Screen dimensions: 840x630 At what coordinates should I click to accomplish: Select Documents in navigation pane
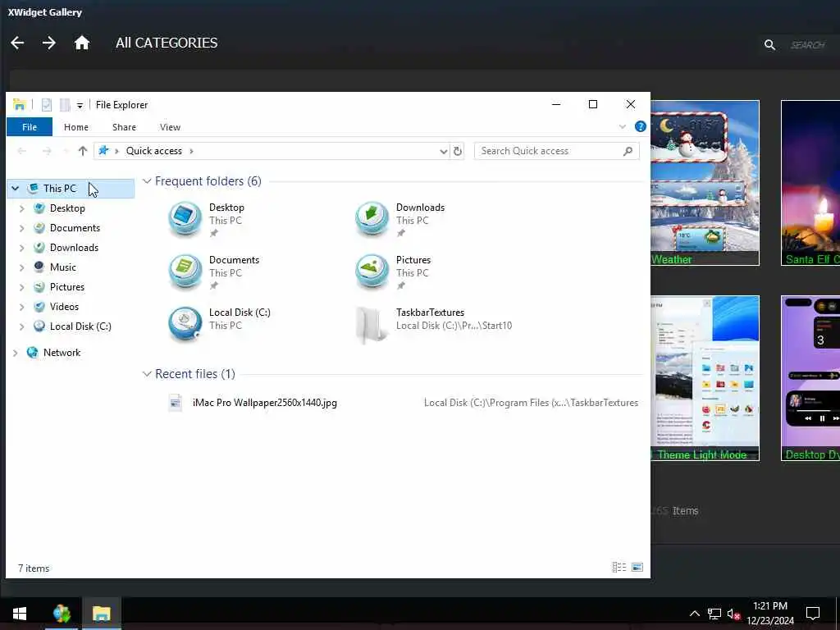[75, 228]
